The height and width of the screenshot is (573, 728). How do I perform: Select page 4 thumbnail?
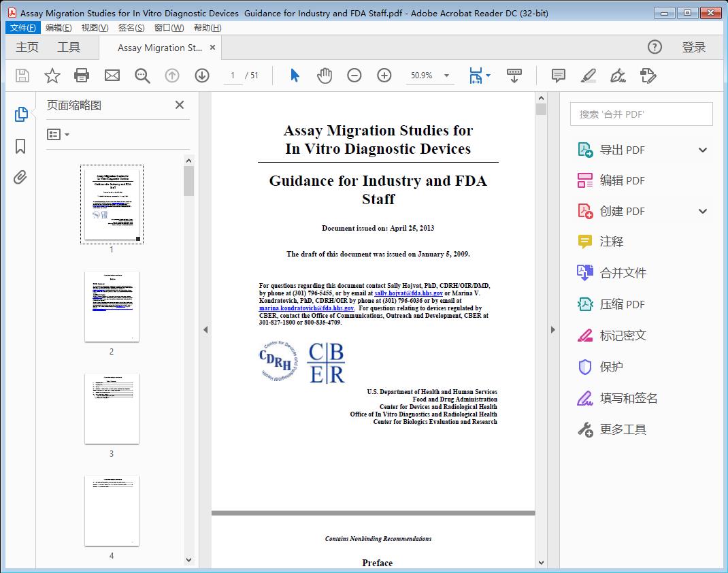(112, 511)
